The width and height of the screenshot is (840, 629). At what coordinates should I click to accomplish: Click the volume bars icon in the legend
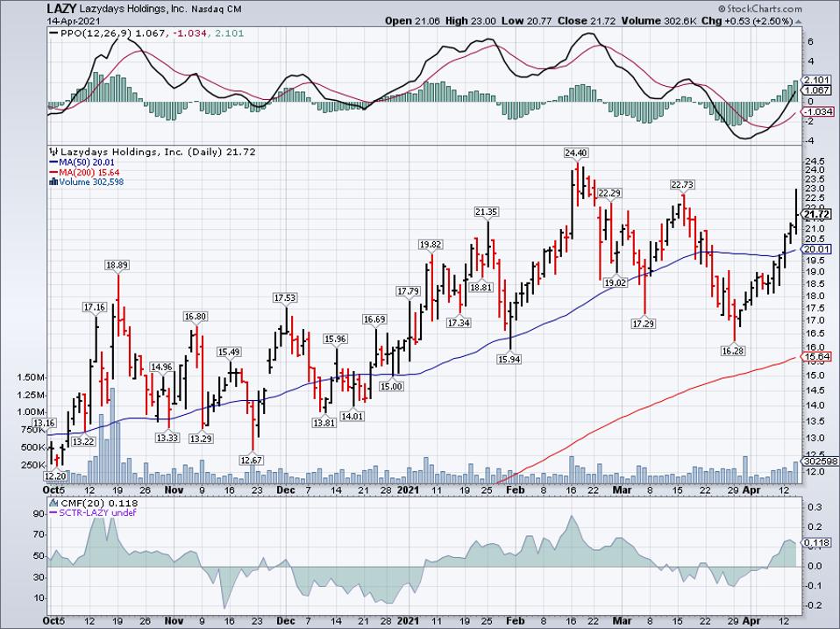pyautogui.click(x=53, y=182)
